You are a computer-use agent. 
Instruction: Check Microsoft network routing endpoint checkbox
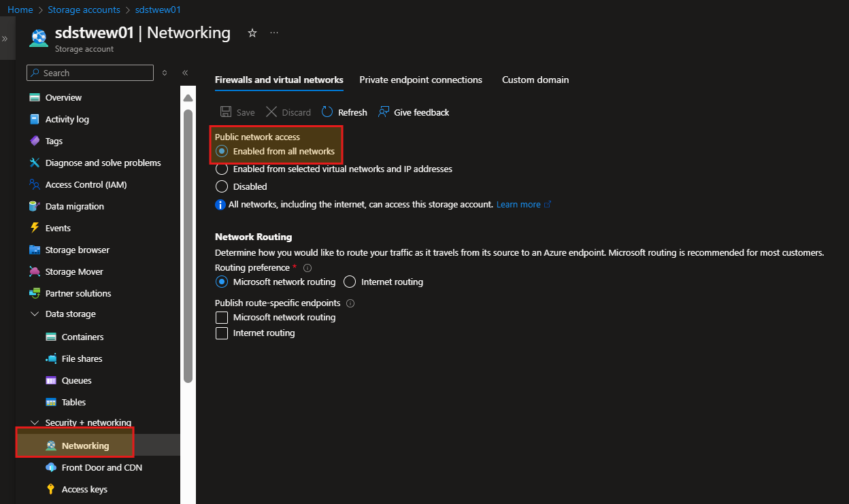coord(221,318)
